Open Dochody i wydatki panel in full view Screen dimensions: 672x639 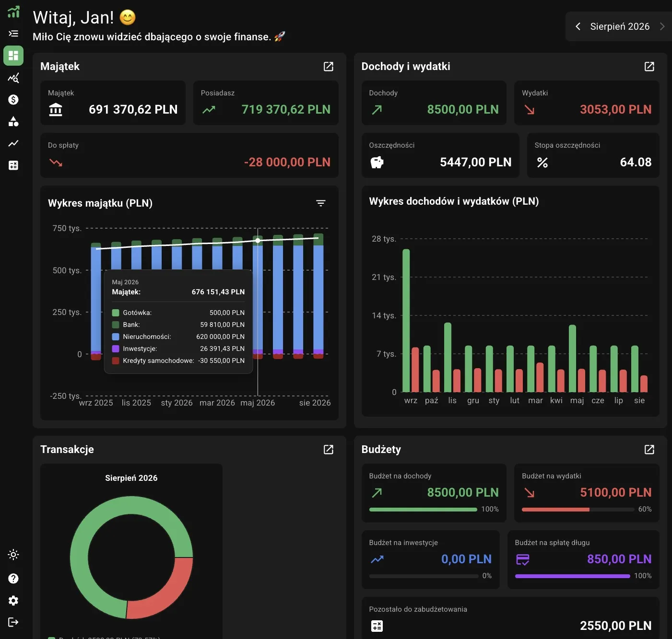coord(649,67)
